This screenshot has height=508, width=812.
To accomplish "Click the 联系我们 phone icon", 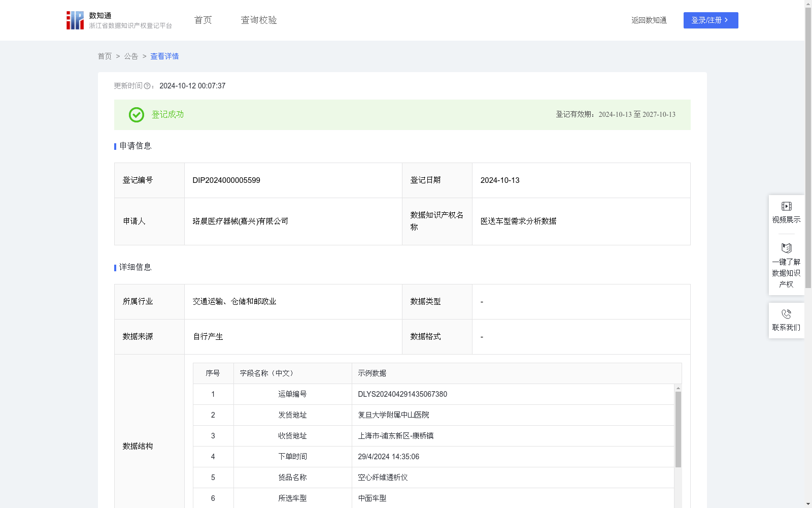I will [786, 314].
